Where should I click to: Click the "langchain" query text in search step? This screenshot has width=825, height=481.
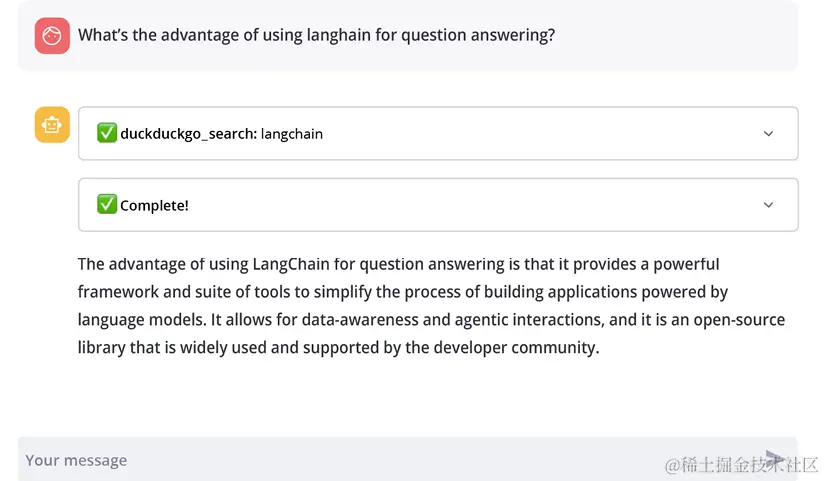pos(291,134)
